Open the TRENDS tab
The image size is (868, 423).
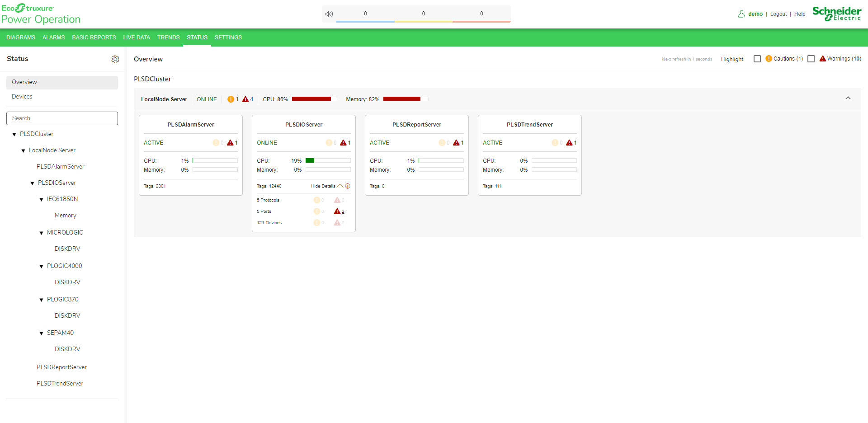coord(168,38)
